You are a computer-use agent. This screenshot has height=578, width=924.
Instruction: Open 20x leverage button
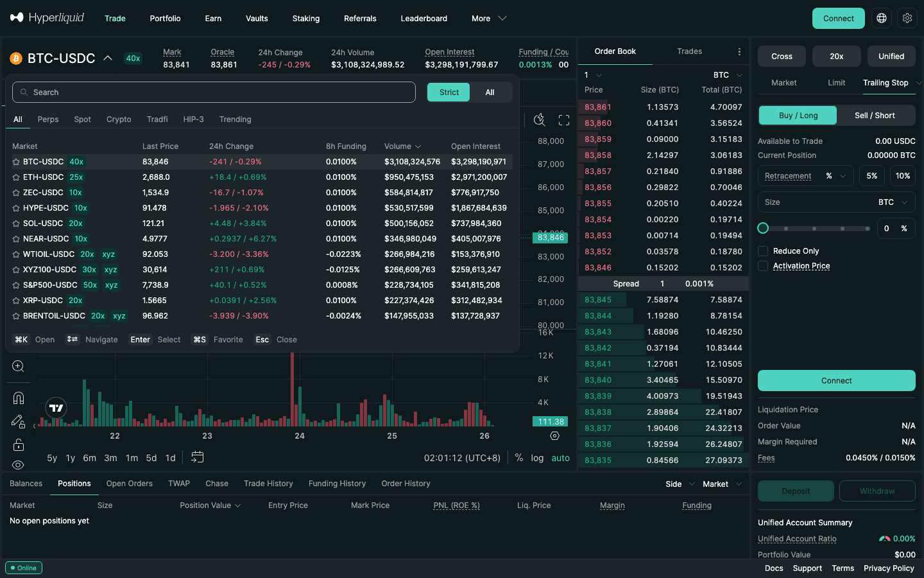click(x=836, y=57)
